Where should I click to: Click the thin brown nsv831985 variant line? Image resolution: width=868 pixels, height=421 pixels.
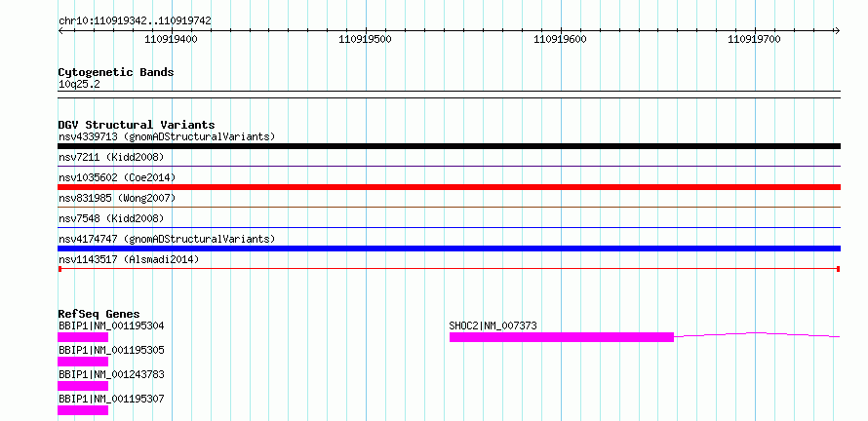point(449,207)
